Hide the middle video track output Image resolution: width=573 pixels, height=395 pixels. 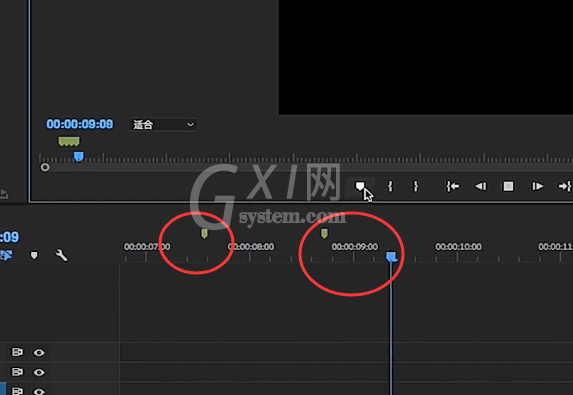point(39,372)
